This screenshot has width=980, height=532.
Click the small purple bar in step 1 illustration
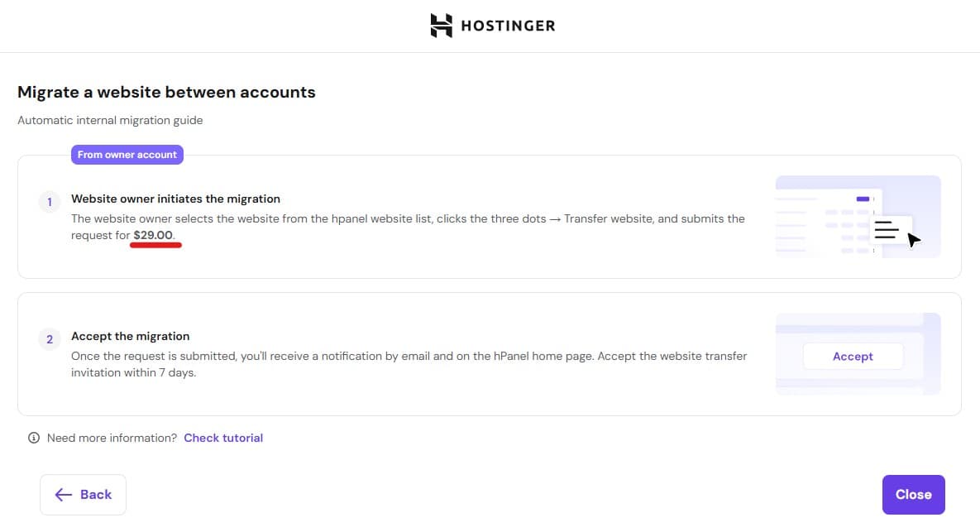(863, 199)
